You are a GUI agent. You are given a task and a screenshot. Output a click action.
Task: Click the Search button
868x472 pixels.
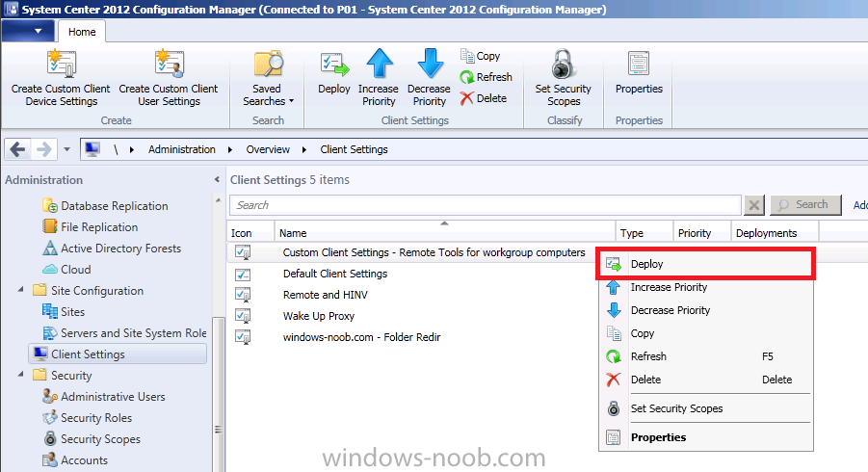pos(805,205)
